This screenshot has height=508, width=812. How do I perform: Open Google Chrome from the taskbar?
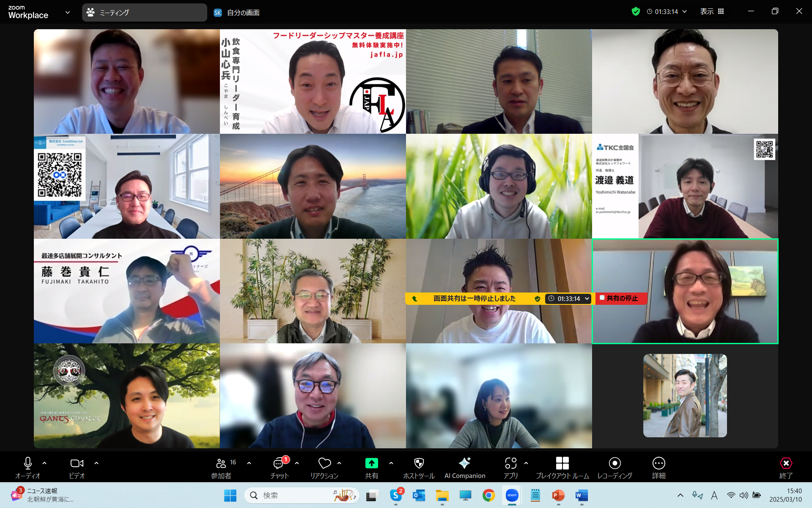tap(488, 495)
